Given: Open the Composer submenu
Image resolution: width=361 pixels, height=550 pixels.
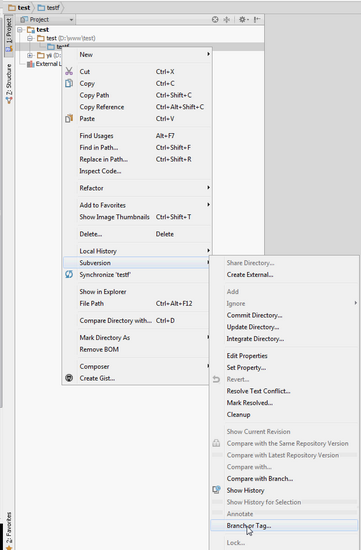Looking at the screenshot, I should tap(137, 366).
